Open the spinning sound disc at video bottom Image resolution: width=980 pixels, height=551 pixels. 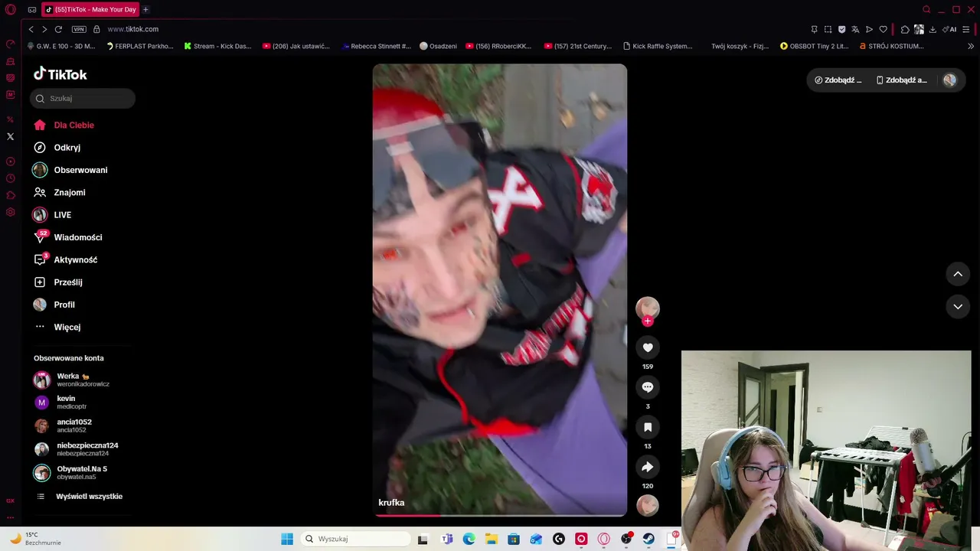click(648, 505)
